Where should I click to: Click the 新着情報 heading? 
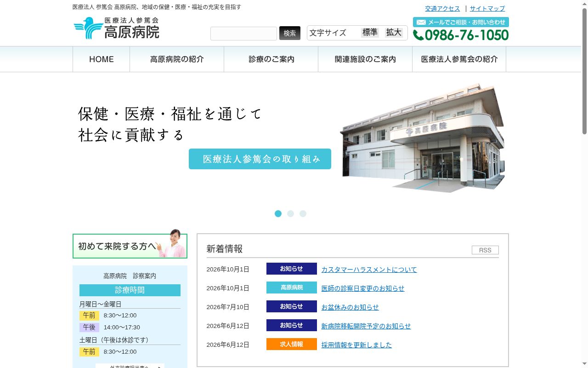point(225,249)
